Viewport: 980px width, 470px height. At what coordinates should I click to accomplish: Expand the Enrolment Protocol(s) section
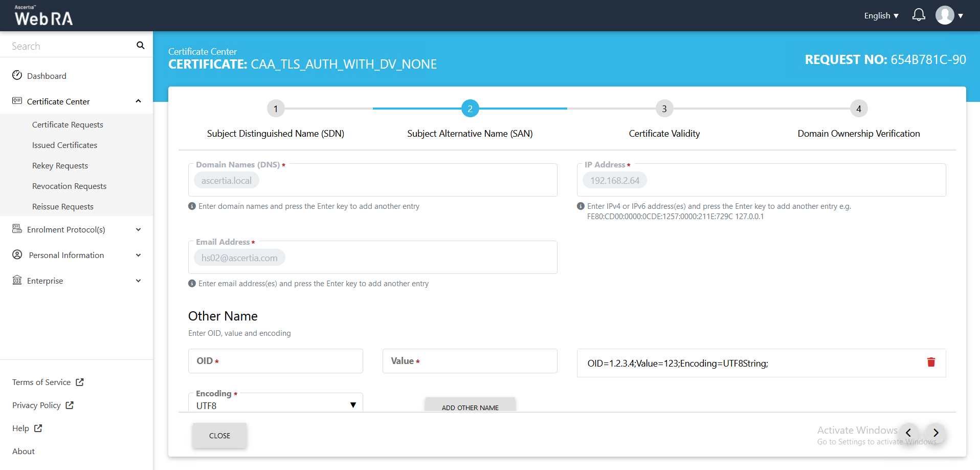[x=138, y=229]
